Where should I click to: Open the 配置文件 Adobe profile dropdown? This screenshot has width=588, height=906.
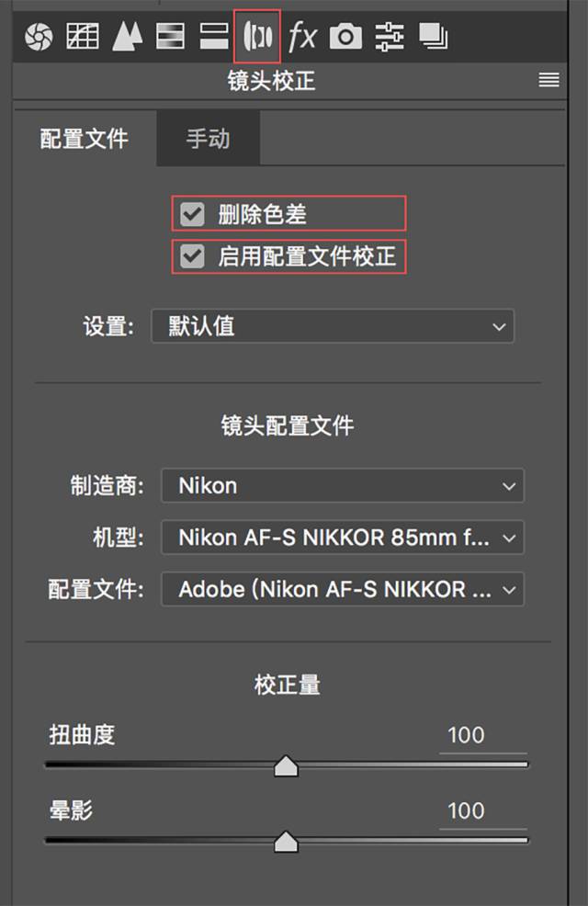343,589
